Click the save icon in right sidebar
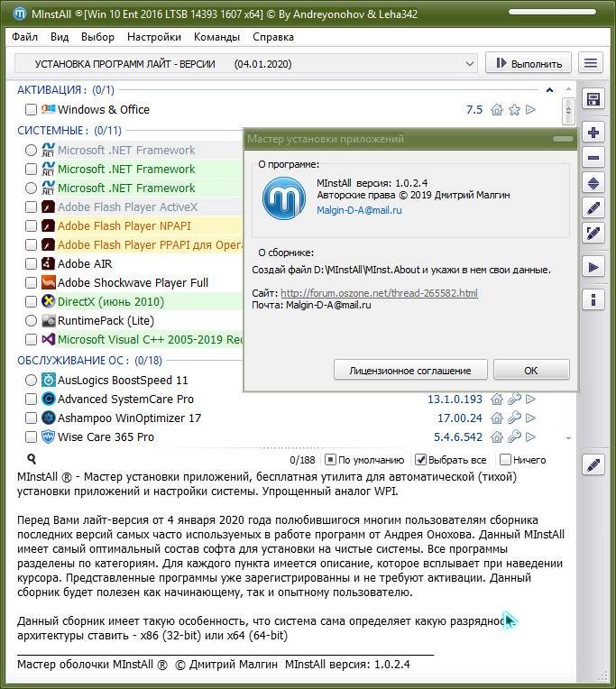This screenshot has height=689, width=616. (593, 99)
